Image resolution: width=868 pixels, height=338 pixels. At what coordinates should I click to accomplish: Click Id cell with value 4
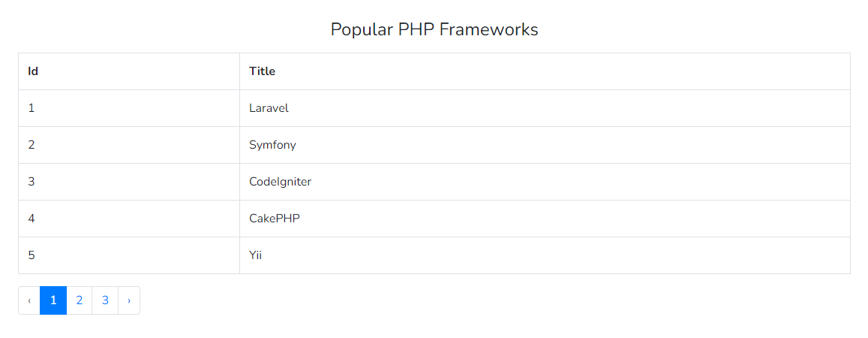[x=129, y=219]
